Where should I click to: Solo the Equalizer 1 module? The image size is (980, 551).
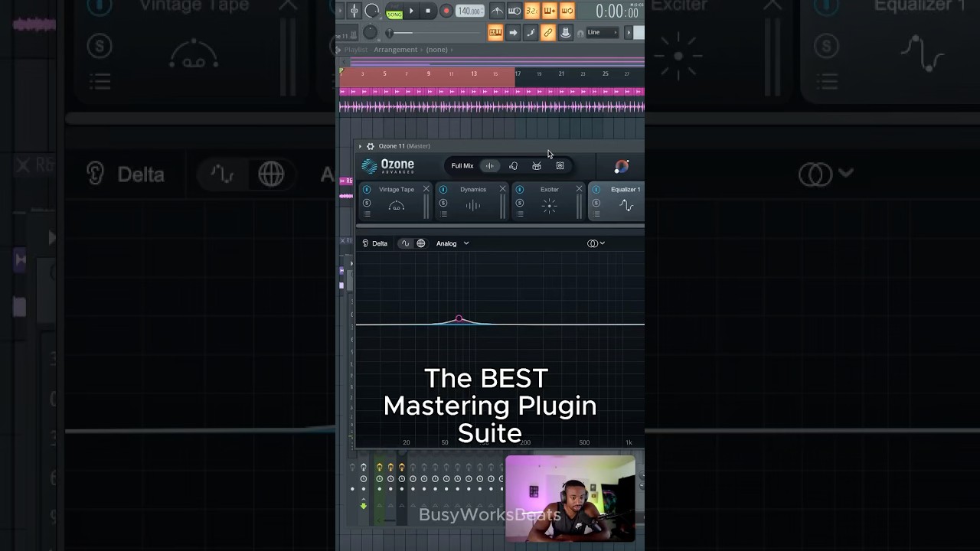pos(596,203)
